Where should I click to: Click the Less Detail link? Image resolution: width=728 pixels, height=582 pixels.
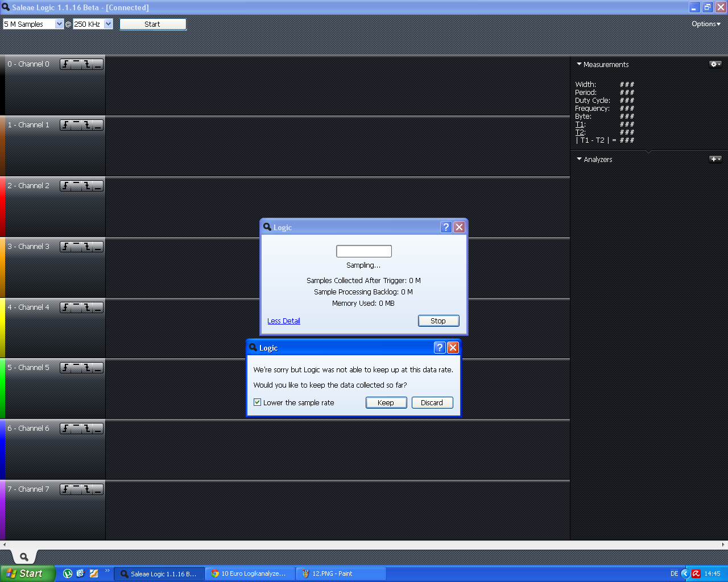pyautogui.click(x=284, y=321)
